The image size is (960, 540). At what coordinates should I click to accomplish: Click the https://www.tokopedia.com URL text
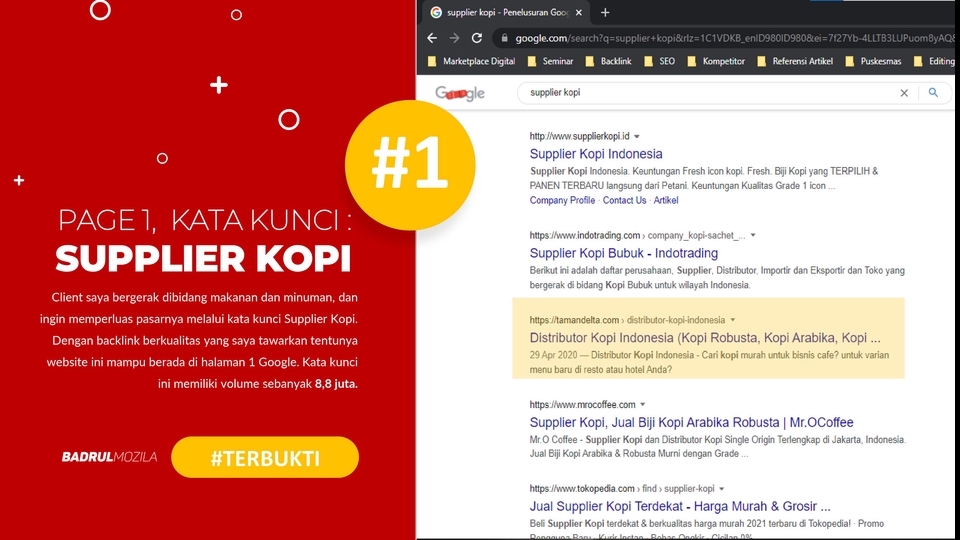tap(582, 489)
